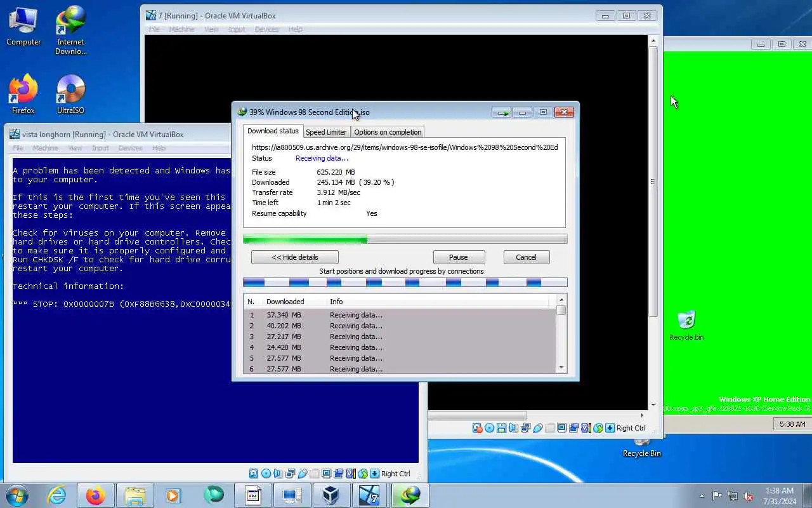Click optical drive indicator in vista longhorn status bar

coord(266,474)
